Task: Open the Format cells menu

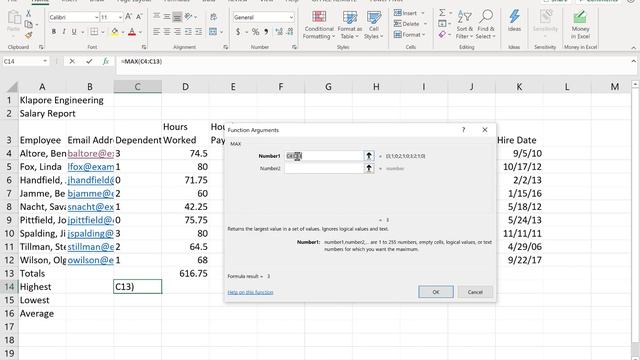Action: pos(410,35)
